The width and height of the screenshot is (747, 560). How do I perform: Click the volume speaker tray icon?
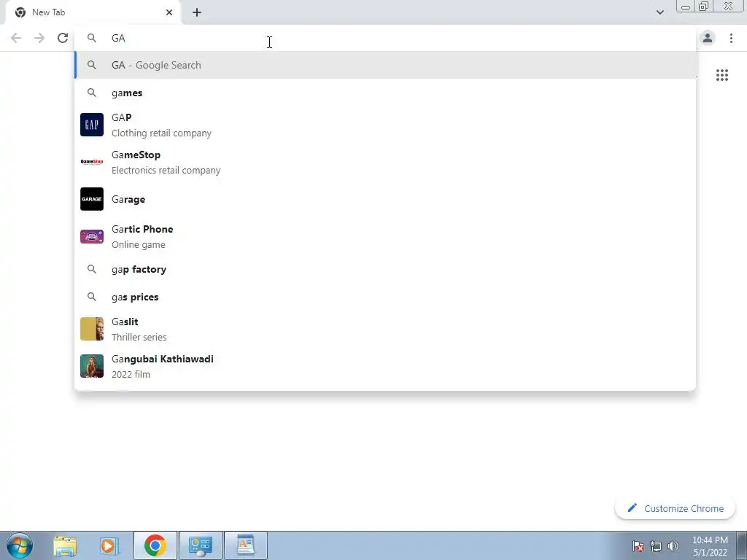click(x=673, y=546)
